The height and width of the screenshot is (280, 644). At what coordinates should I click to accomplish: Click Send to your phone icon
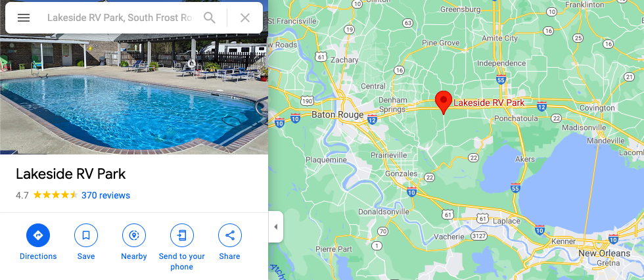pyautogui.click(x=182, y=235)
